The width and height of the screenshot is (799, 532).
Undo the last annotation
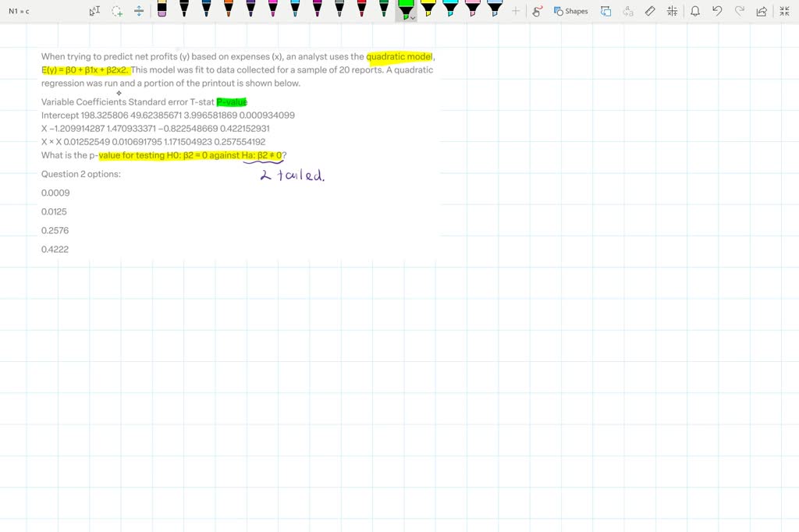point(717,11)
